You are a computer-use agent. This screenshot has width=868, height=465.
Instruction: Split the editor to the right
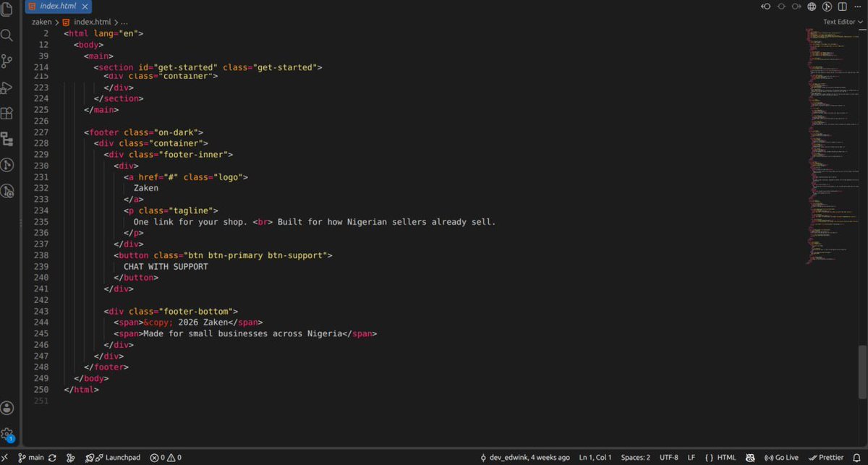pyautogui.click(x=843, y=7)
